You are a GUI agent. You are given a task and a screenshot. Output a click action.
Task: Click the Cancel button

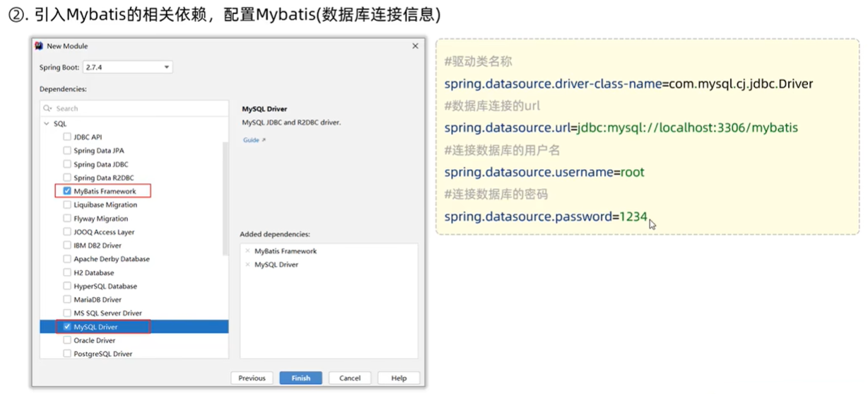coord(350,378)
